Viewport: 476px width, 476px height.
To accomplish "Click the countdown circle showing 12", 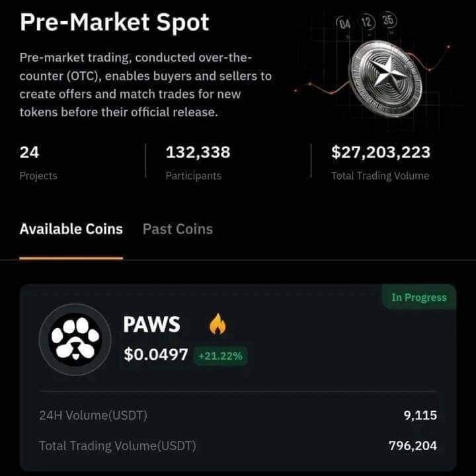I will pyautogui.click(x=366, y=22).
